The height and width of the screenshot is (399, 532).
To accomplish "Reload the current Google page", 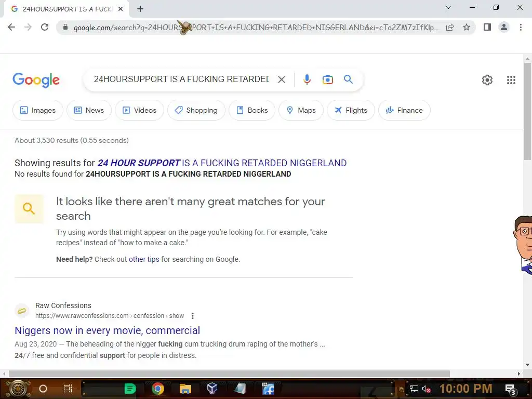I will tap(45, 27).
